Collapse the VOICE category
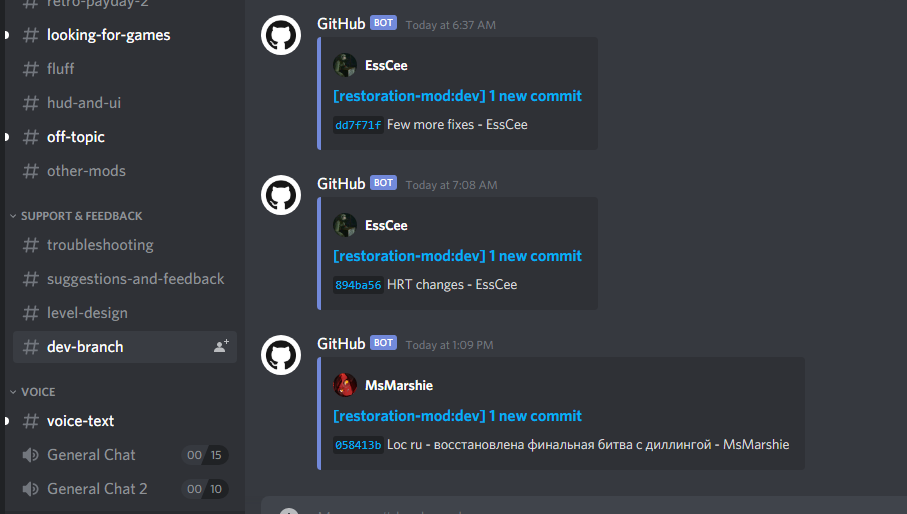The image size is (907, 514). [x=32, y=392]
